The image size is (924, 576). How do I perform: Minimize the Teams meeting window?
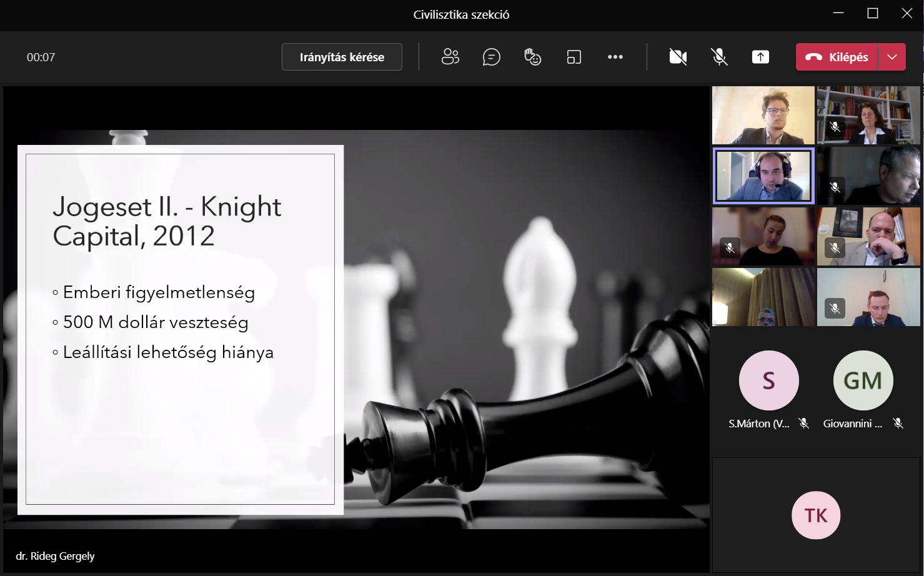tap(838, 14)
